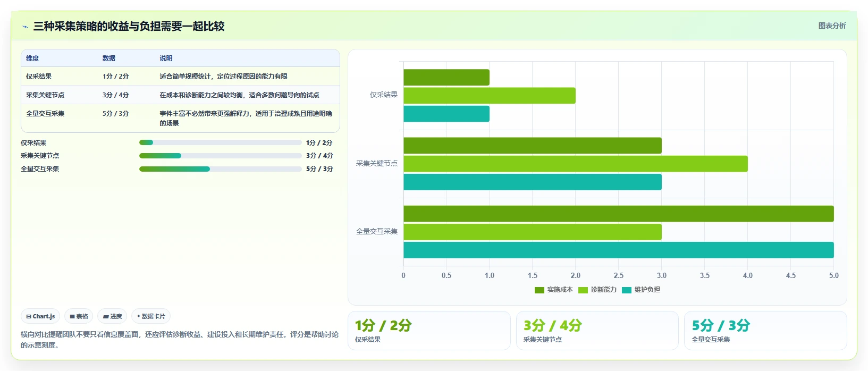868x371 pixels.
Task: Click the Chart.js chip
Action: [x=40, y=316]
